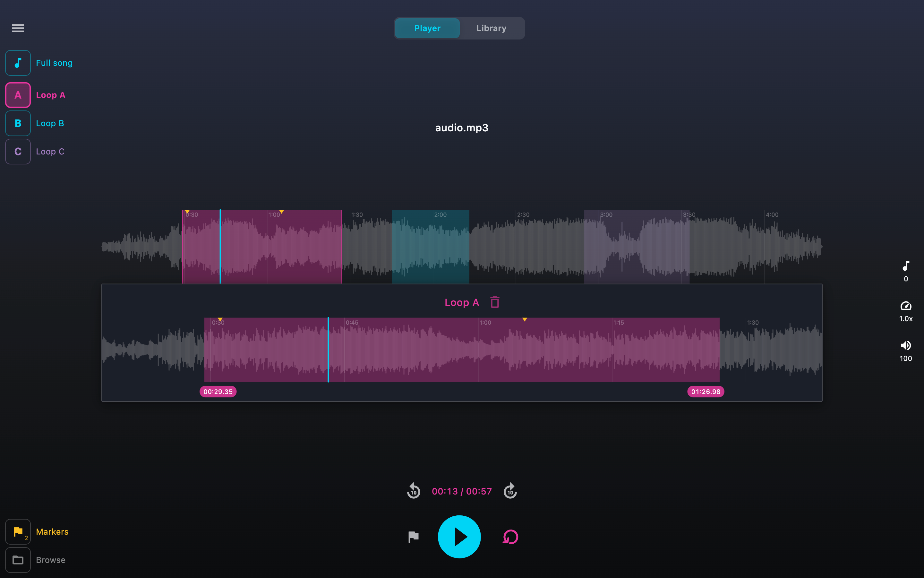Click the playhead in the Loop A detail waveform
Image resolution: width=924 pixels, height=578 pixels.
coord(328,349)
